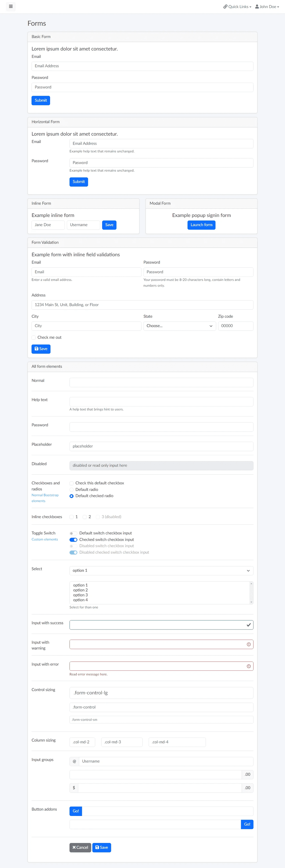Click the user icon beside John Doe
This screenshot has height=868, width=285.
click(257, 6)
